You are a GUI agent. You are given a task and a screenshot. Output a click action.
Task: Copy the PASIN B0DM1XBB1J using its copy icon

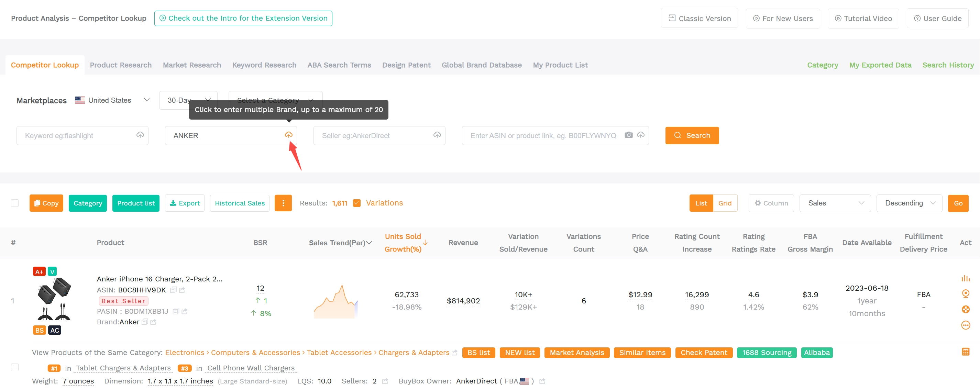(x=176, y=311)
